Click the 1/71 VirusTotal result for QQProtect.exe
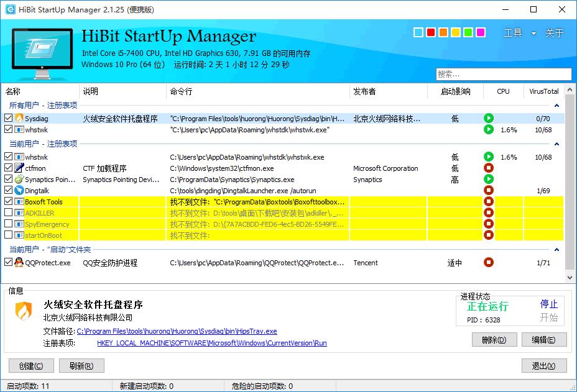Viewport: 577px width, 392px height. [x=543, y=263]
